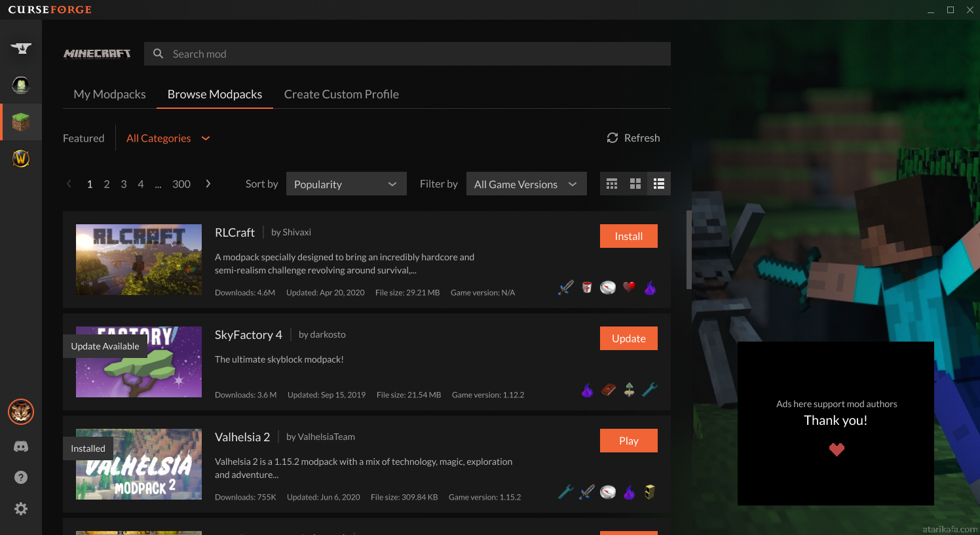Click RLCraft's compass category icon

[608, 287]
